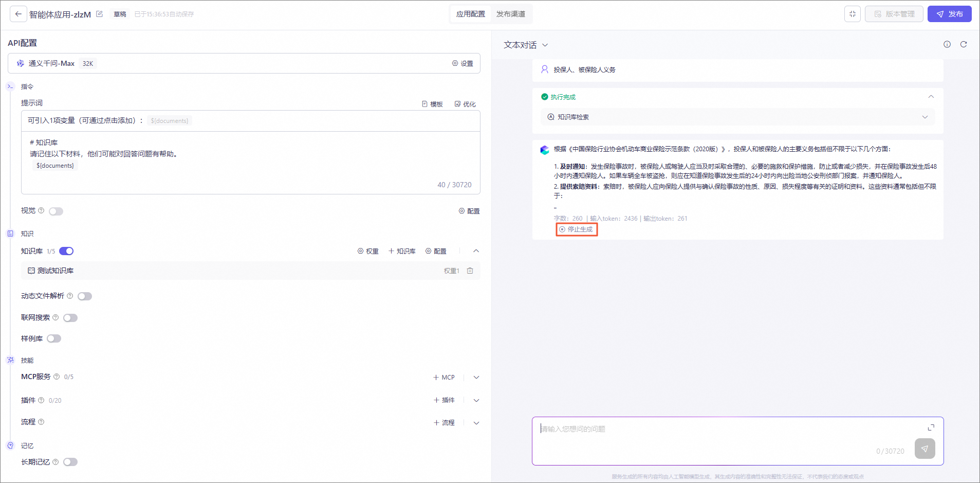Expand the 插件 section

476,400
